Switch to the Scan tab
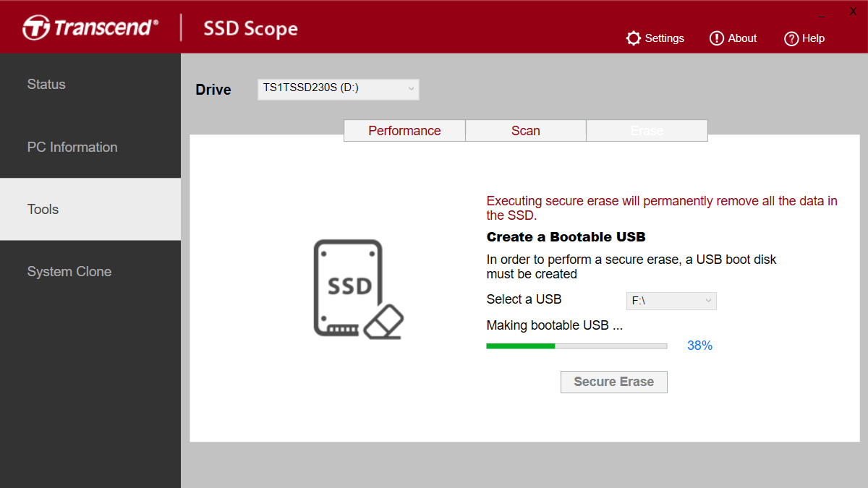This screenshot has width=868, height=488. coord(526,131)
